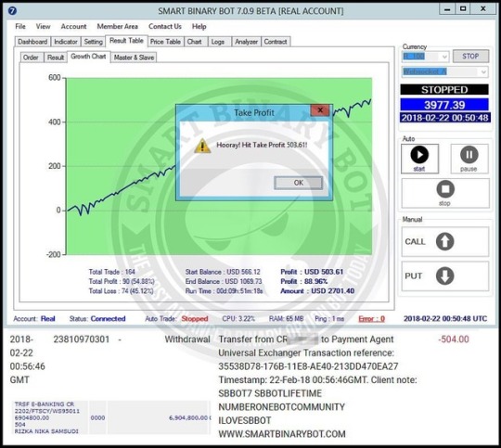
Task: Click the Smart Binary Bot title bar logo
Action: click(x=12, y=11)
